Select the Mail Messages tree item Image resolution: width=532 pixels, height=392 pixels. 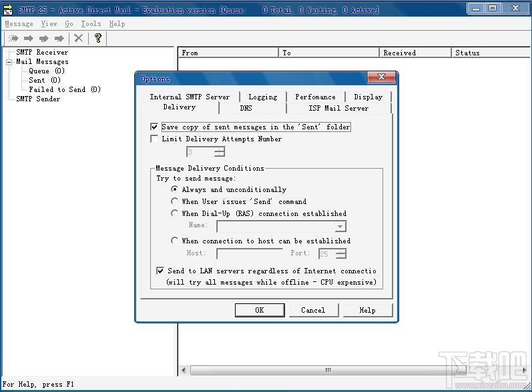pos(42,61)
